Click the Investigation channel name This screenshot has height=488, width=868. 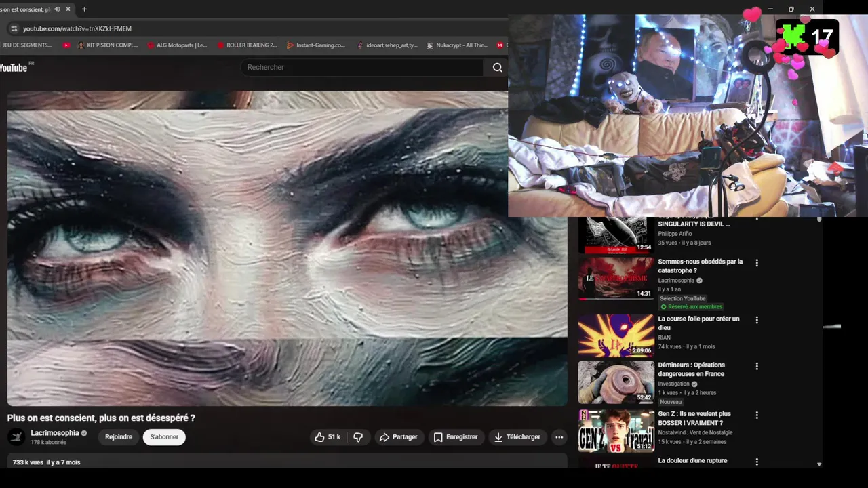[x=673, y=384]
